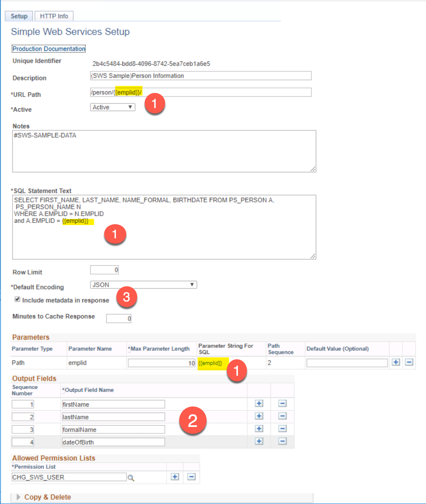The height and width of the screenshot is (504, 426).
Task: Add a new permission list row
Action: click(x=175, y=477)
